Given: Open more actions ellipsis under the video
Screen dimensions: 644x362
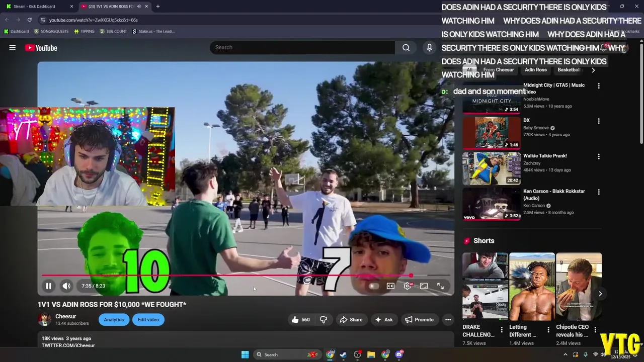Looking at the screenshot, I should [x=448, y=320].
